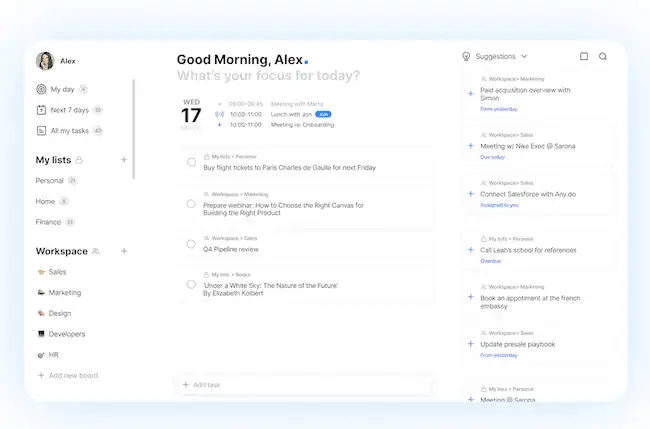Complete the Prepare webinar task
Screen dimensions: 650x429
tap(191, 204)
